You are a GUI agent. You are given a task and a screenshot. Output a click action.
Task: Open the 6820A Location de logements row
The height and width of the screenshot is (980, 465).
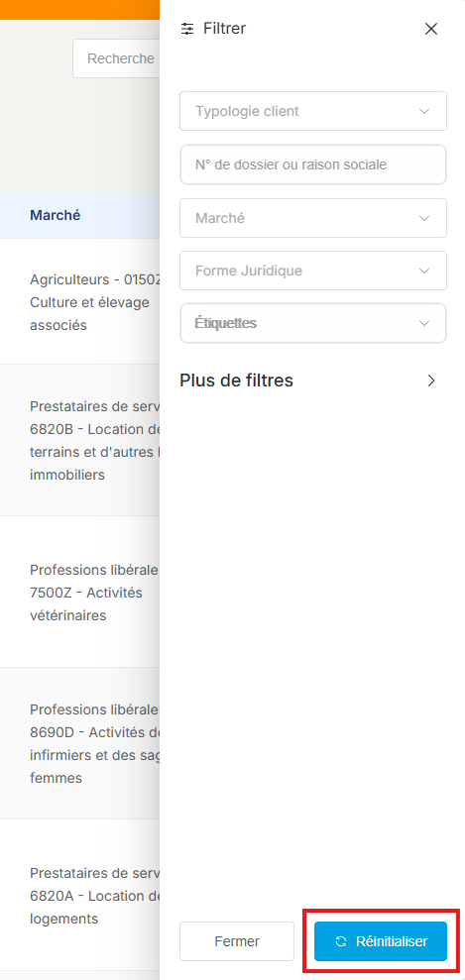(80, 895)
